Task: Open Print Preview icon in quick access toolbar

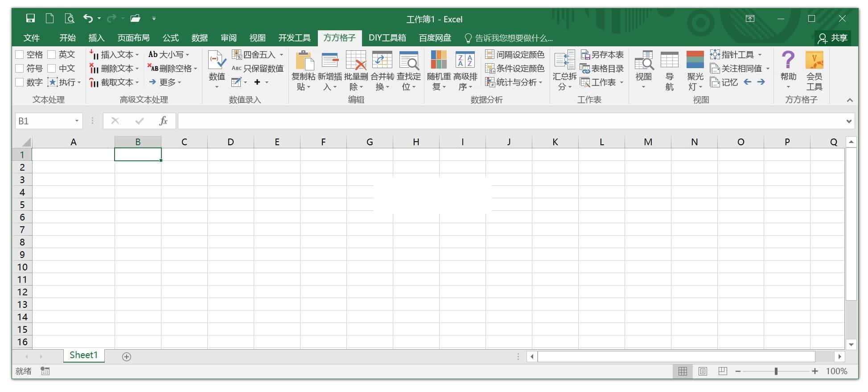Action: point(69,18)
